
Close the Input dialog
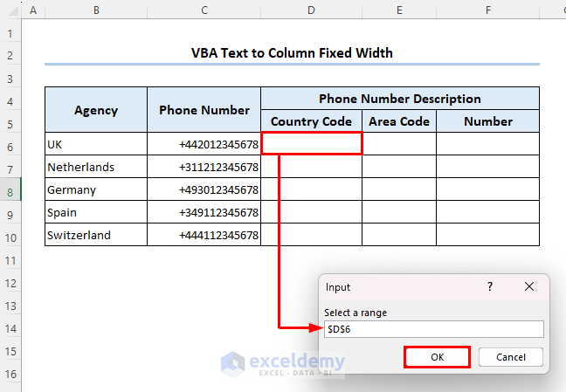click(529, 286)
